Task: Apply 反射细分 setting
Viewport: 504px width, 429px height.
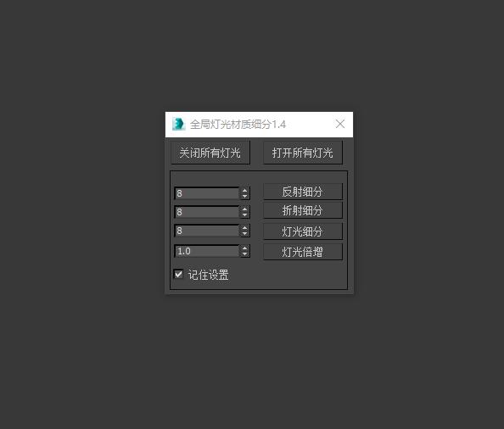Action: pyautogui.click(x=303, y=192)
